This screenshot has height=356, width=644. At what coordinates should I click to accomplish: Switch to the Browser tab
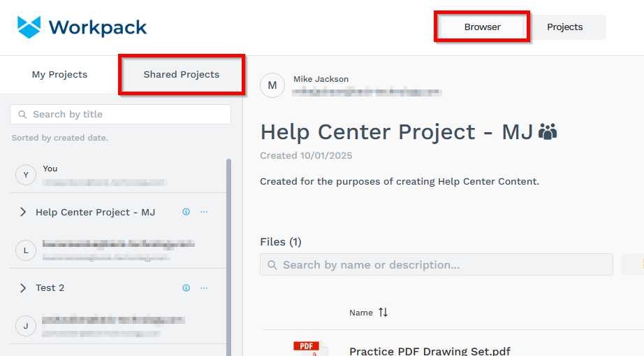tap(482, 27)
